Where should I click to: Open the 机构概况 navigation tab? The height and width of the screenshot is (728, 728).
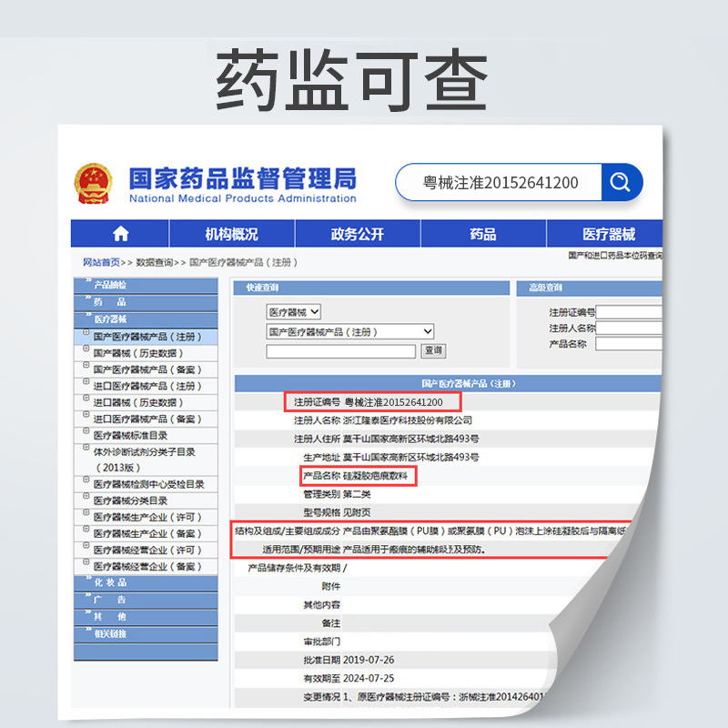click(x=231, y=234)
